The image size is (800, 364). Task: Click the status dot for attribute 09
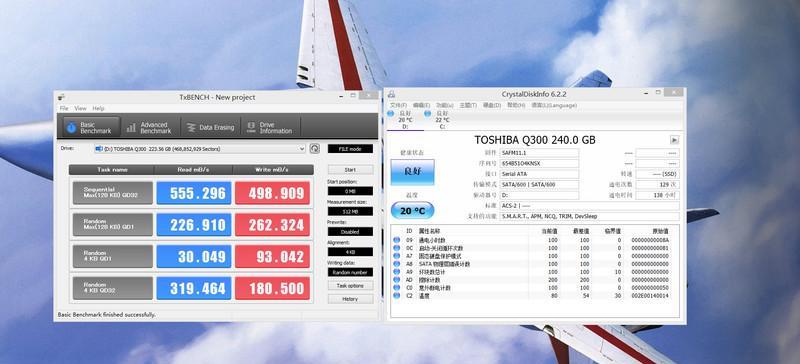tap(396, 240)
